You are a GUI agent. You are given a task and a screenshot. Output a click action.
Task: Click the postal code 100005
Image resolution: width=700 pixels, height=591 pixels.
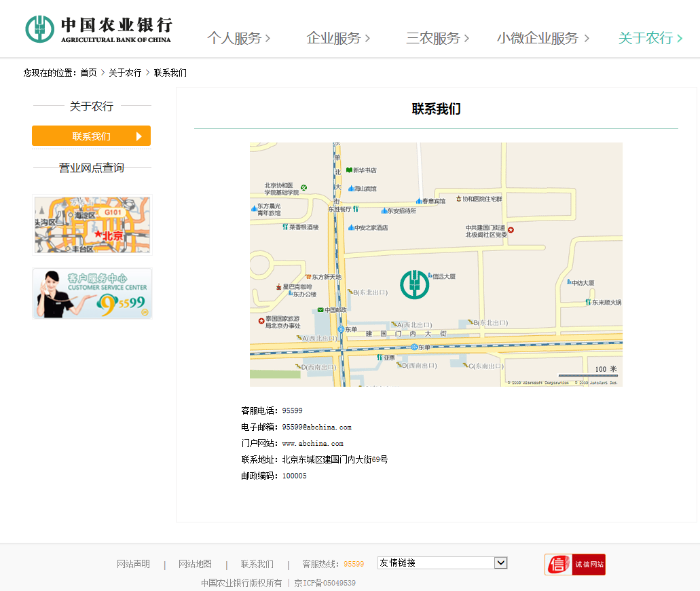[x=294, y=476]
